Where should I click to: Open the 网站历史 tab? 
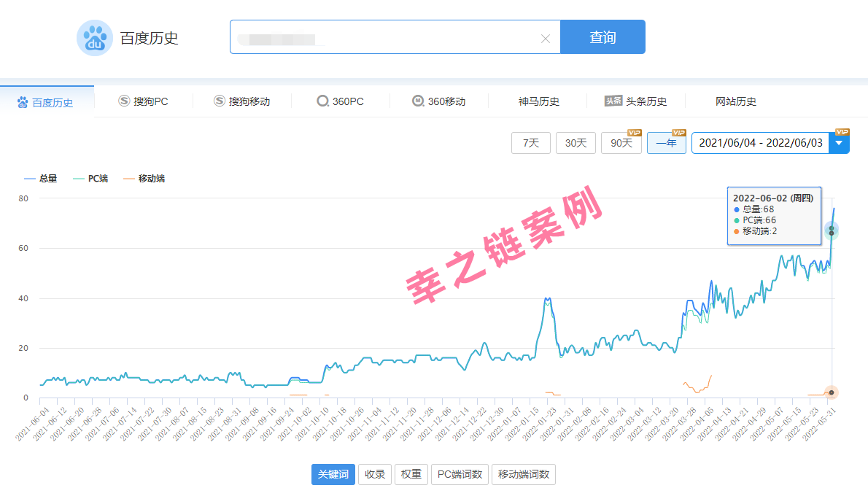tap(736, 101)
